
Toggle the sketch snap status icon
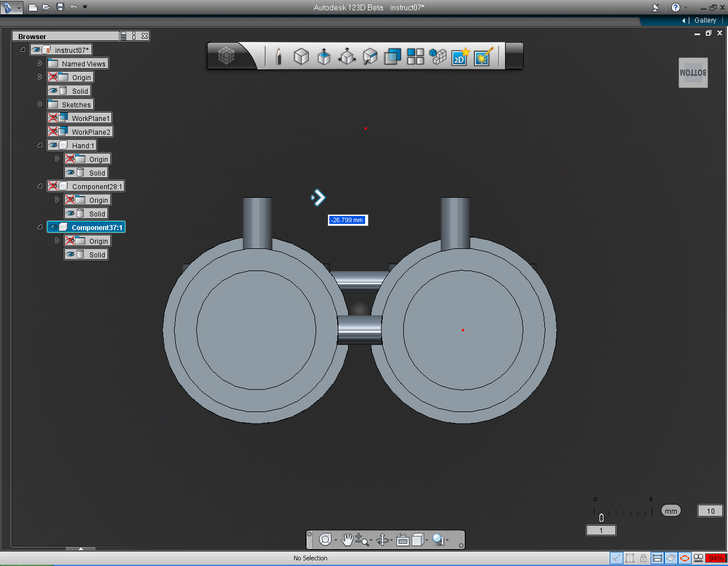(617, 558)
